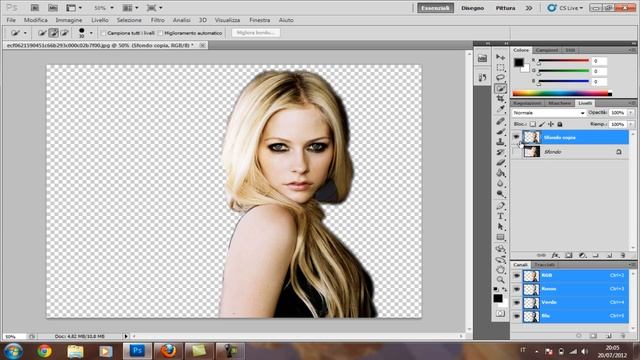Swap foreground and background colors

tap(504, 289)
